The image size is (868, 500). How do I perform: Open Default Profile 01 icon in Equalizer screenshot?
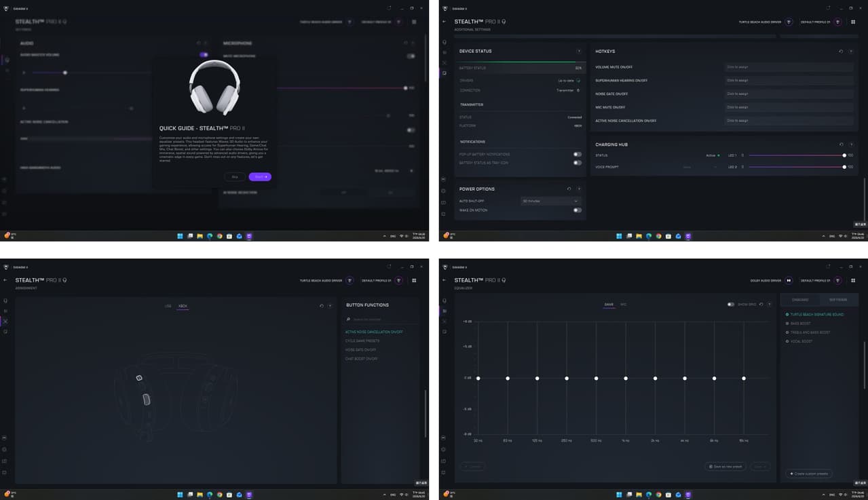click(x=837, y=280)
